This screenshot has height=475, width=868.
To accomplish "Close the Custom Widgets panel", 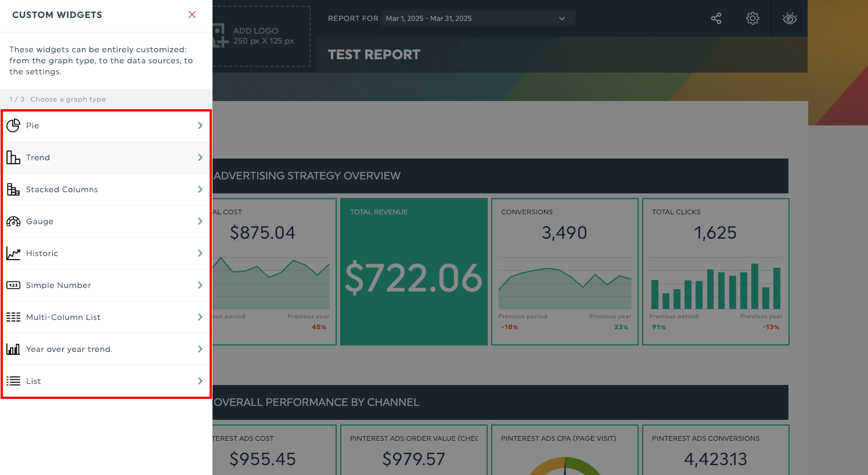I will 192,15.
